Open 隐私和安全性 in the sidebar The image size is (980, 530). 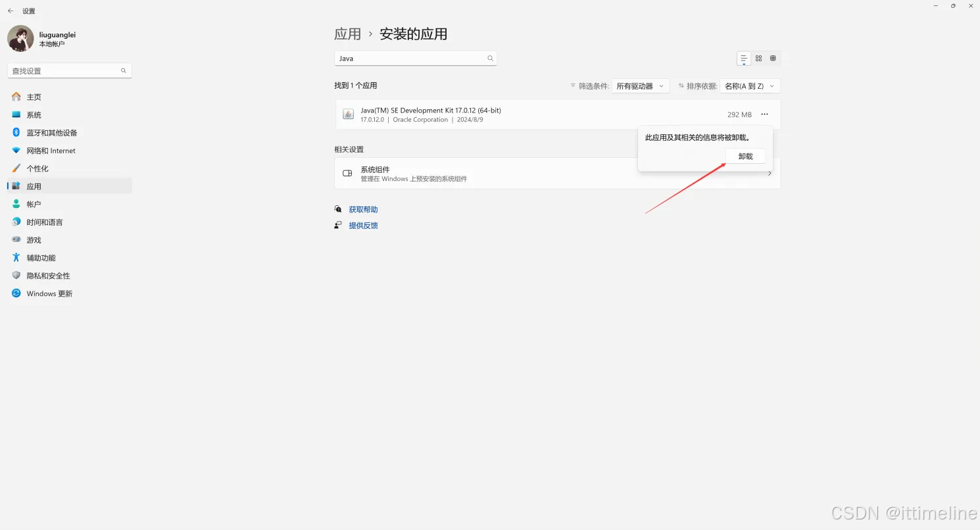[70, 276]
